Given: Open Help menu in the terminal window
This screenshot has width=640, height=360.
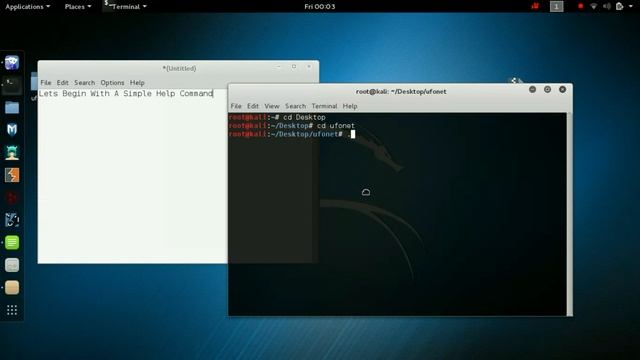Looking at the screenshot, I should click(350, 106).
